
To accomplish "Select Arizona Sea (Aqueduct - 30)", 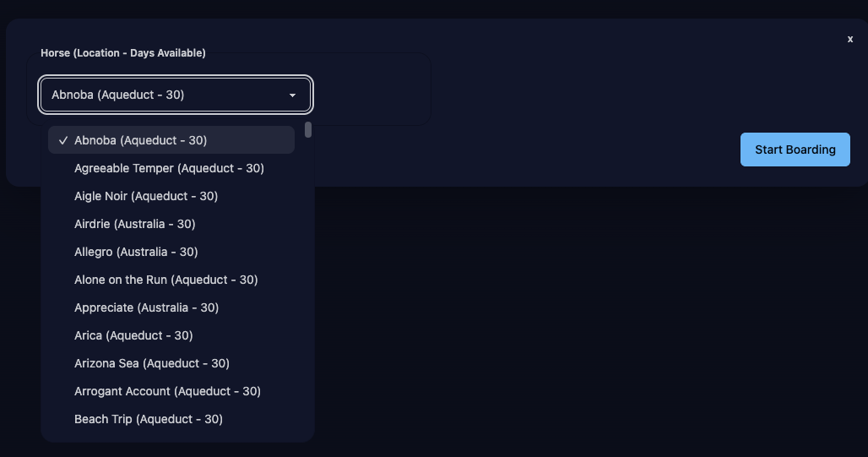I will coord(152,363).
